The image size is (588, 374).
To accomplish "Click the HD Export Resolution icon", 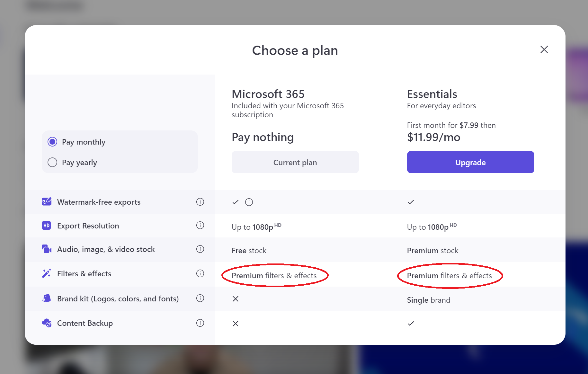I will pyautogui.click(x=47, y=226).
